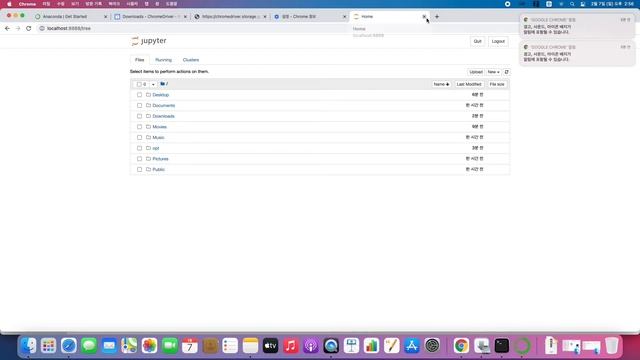Open Reminders from the dock
This screenshot has height=360, width=640.
pos(230,346)
